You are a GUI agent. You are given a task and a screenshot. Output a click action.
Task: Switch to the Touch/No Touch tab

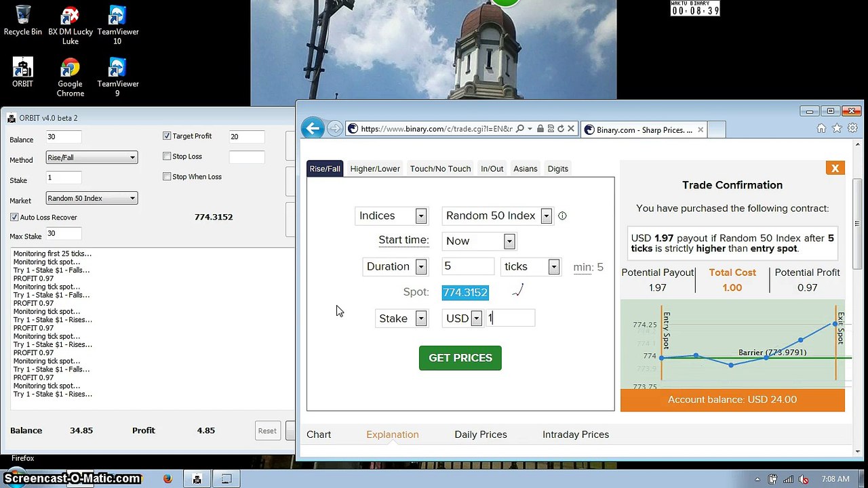pyautogui.click(x=440, y=169)
